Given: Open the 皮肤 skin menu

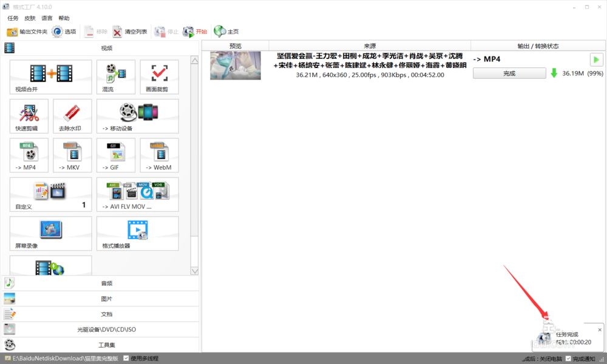Looking at the screenshot, I should point(30,18).
